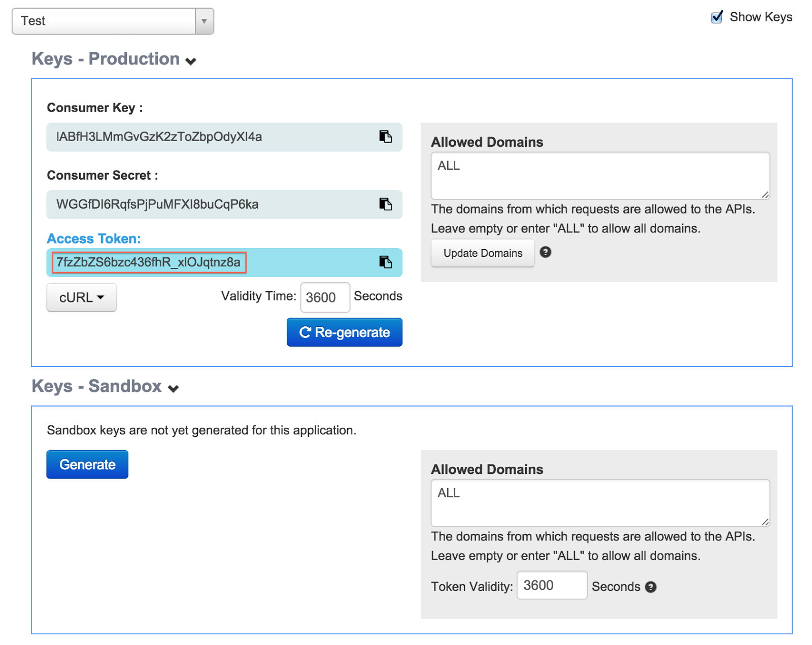Click help icon beside Update Domains
The image size is (812, 645).
[545, 252]
